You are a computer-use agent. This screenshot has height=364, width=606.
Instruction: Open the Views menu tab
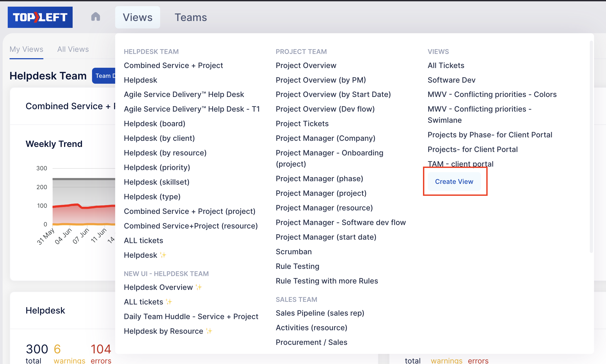tap(138, 17)
